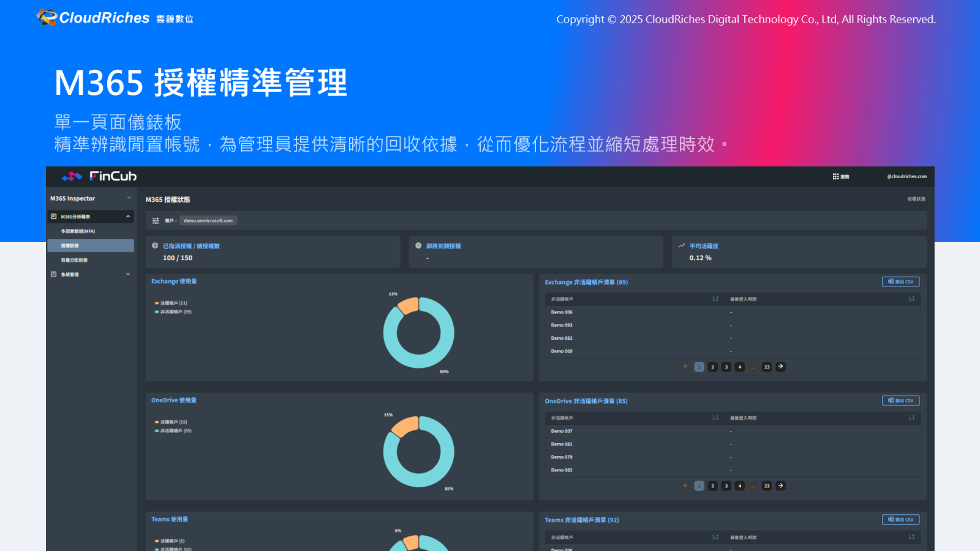
Task: Expand the 系統管理 menu with its chevron
Action: coord(128,274)
